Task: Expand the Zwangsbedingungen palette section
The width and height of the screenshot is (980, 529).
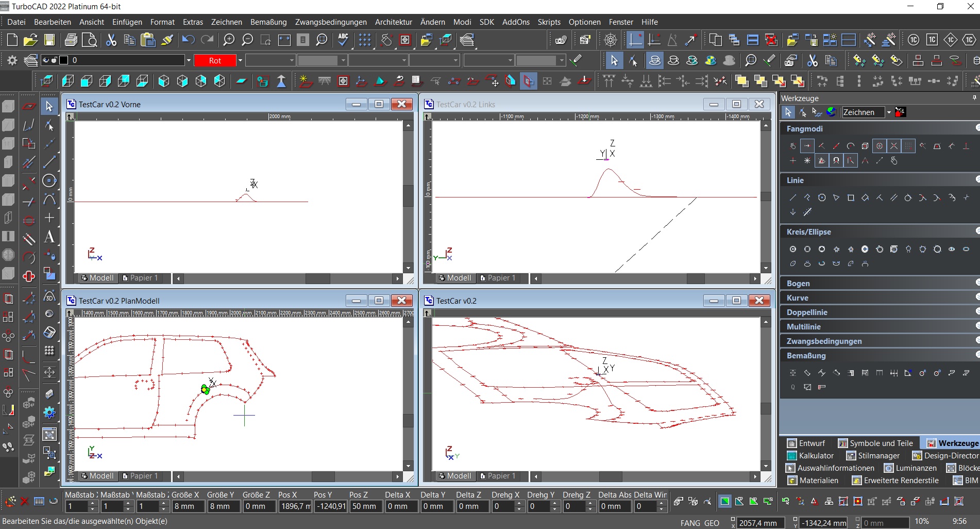Action: (977, 340)
